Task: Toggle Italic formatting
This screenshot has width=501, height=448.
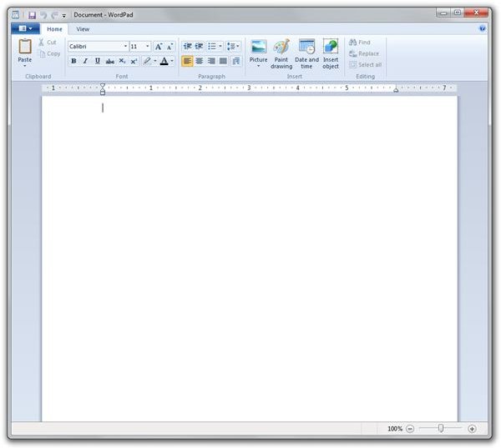Action: tap(85, 61)
